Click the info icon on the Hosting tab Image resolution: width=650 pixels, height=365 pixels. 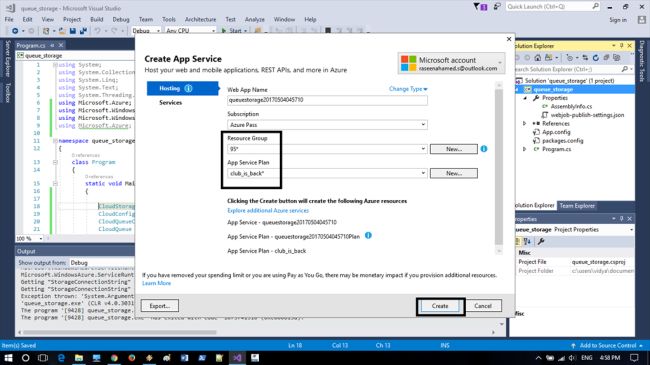(x=189, y=88)
